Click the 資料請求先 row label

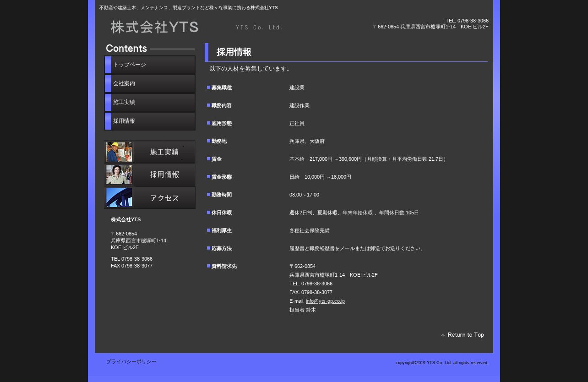(x=224, y=266)
